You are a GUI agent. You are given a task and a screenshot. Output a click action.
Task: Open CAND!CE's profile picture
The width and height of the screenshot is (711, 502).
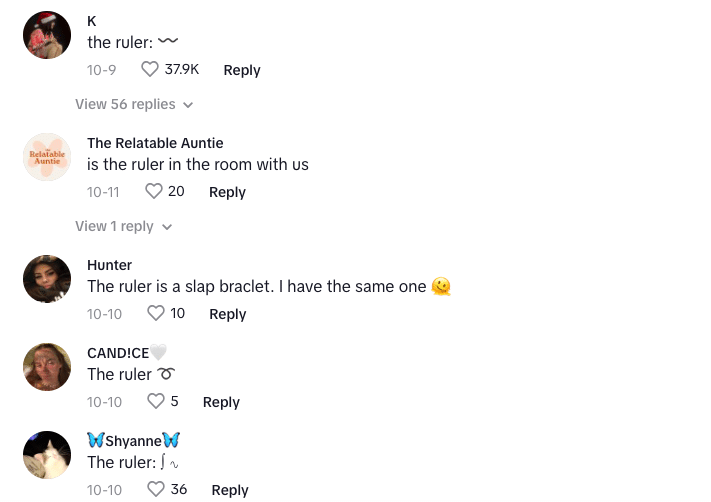47,367
